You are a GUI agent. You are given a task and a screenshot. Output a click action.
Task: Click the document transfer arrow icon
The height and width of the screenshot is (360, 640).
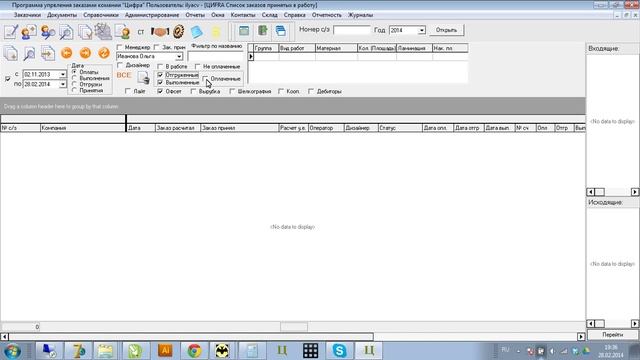click(48, 53)
